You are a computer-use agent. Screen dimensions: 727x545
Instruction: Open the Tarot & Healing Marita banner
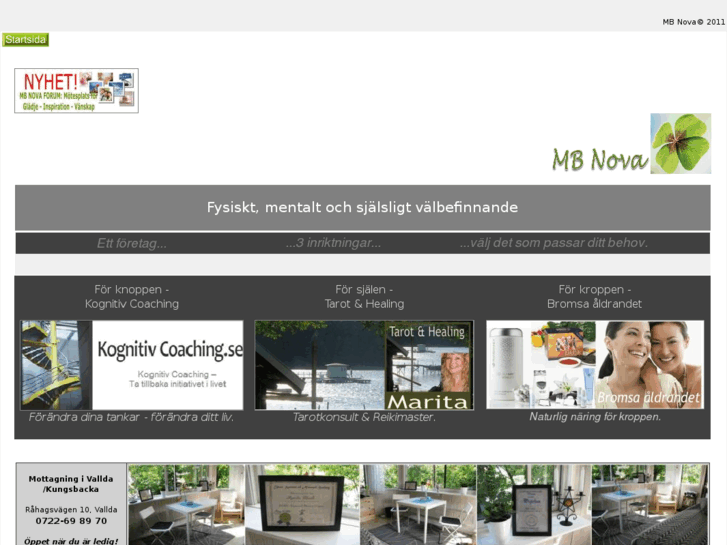tap(364, 365)
